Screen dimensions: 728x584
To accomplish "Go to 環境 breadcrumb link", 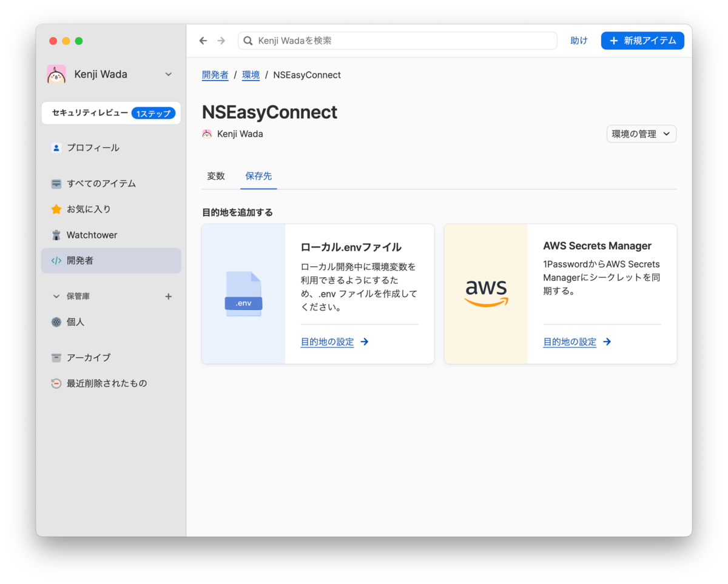I will (x=251, y=75).
